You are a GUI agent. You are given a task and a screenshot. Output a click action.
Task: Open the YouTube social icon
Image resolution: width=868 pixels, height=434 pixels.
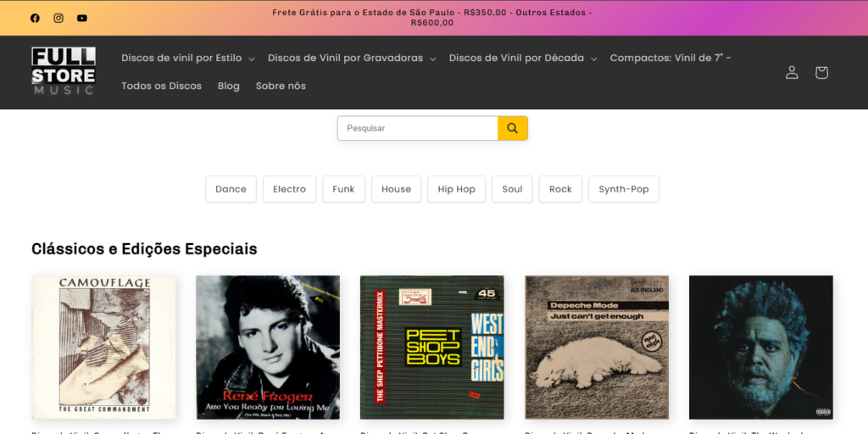(x=82, y=18)
